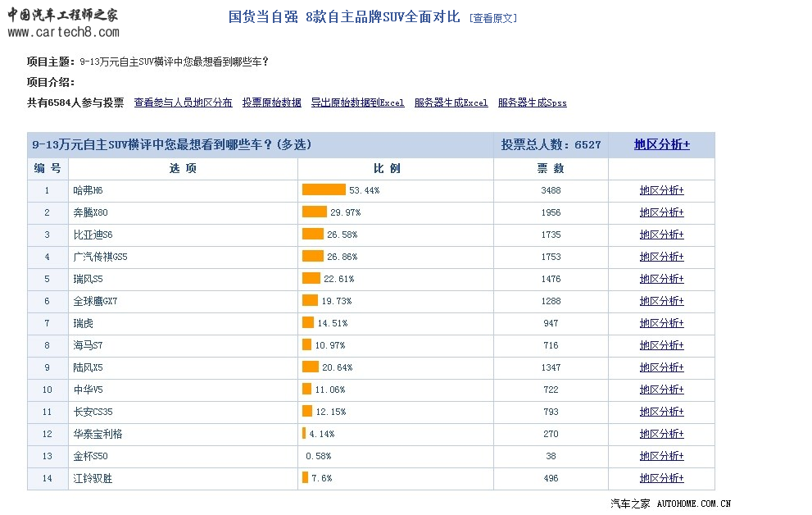Open 查看参与人员地区分布 link
The height and width of the screenshot is (515, 812).
[183, 103]
